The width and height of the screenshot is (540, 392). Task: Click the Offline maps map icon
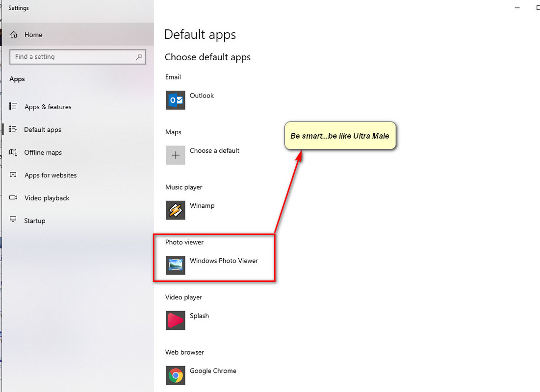click(13, 152)
